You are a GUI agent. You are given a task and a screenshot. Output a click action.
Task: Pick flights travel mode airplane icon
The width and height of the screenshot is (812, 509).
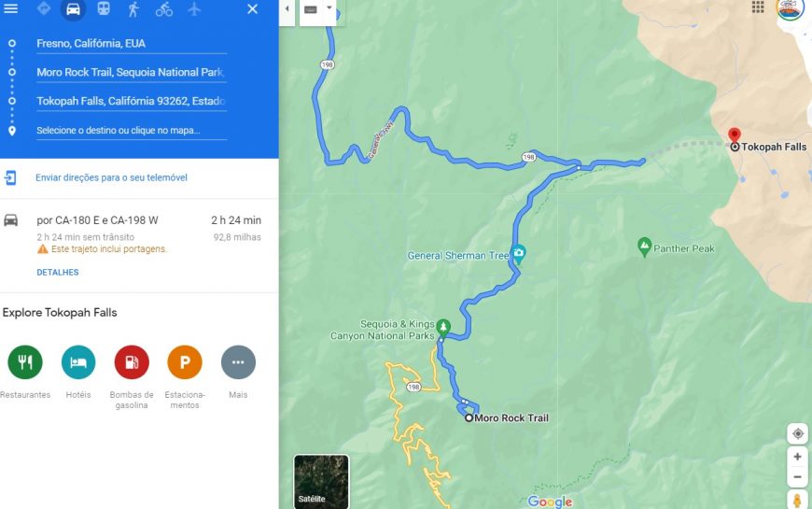click(194, 8)
